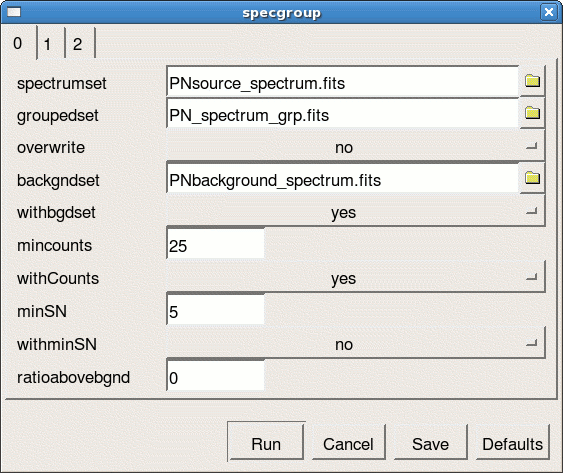Expand the withCounts yes selector
This screenshot has height=473, width=563.
(x=355, y=278)
